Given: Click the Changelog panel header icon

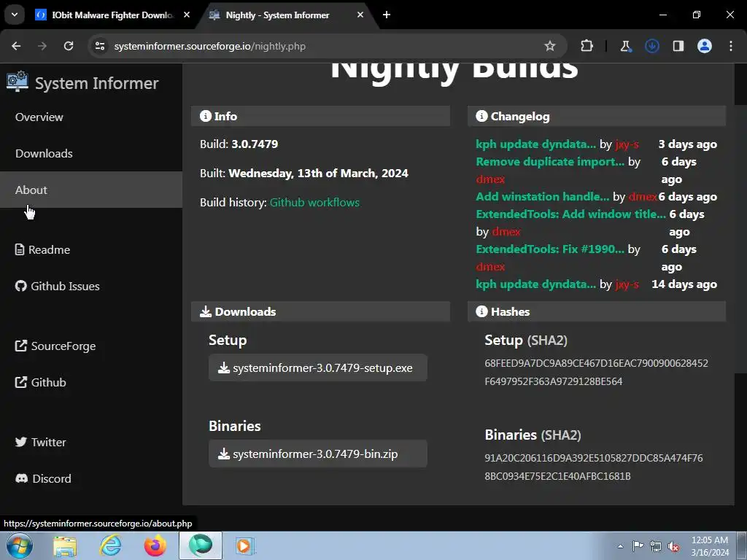Looking at the screenshot, I should pyautogui.click(x=481, y=116).
